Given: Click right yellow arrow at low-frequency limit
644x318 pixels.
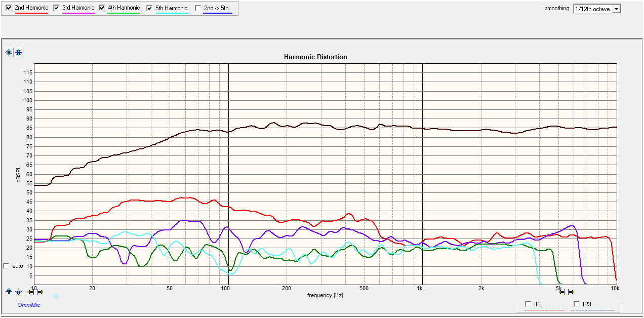Looking at the screenshot, I should coord(41,292).
